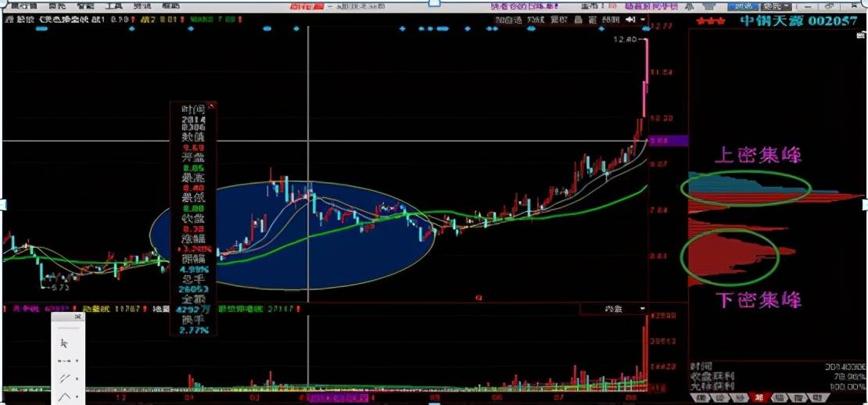Select the parallel lines drawing tool
Screen dimensions: 868x405
(x=66, y=379)
